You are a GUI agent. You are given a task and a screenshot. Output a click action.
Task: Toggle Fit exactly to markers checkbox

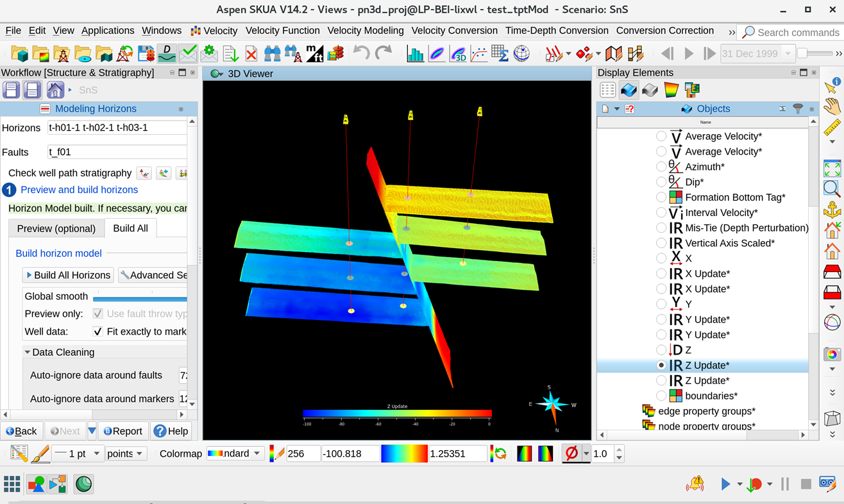(x=97, y=332)
